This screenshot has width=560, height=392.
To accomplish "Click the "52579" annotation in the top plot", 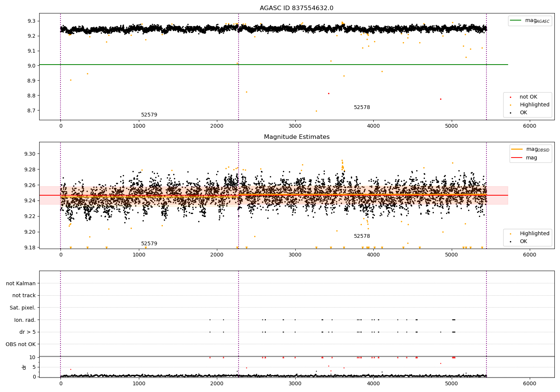I will click(149, 115).
